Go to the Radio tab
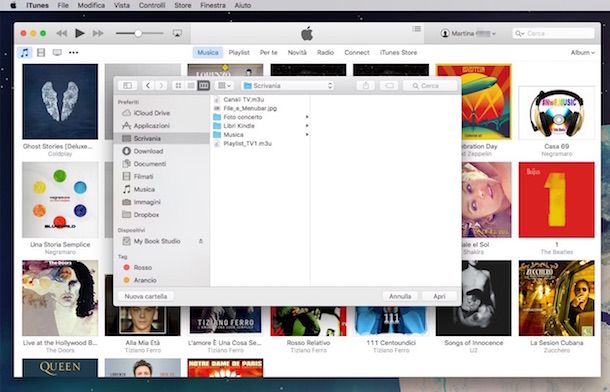Image resolution: width=610 pixels, height=392 pixels. [325, 52]
